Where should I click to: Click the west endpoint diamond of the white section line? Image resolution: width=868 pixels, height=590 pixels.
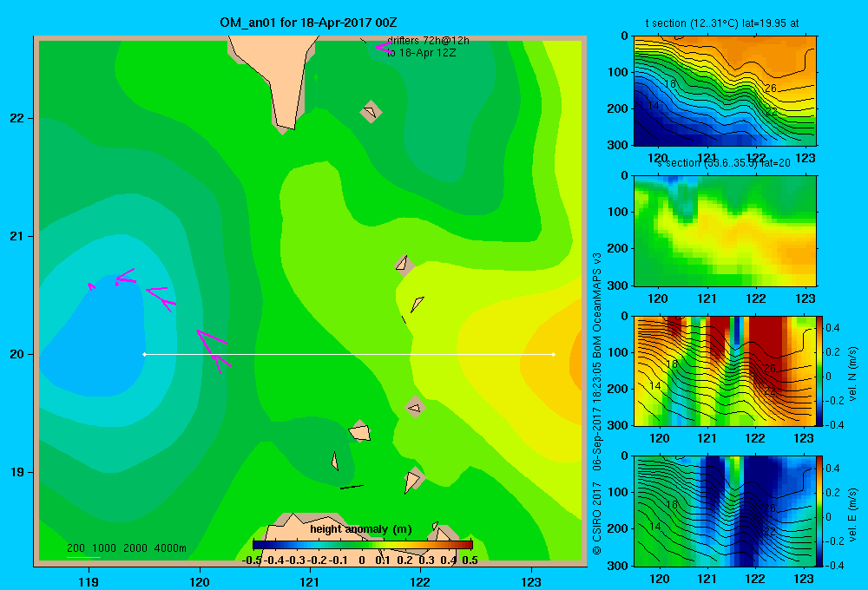pos(144,354)
